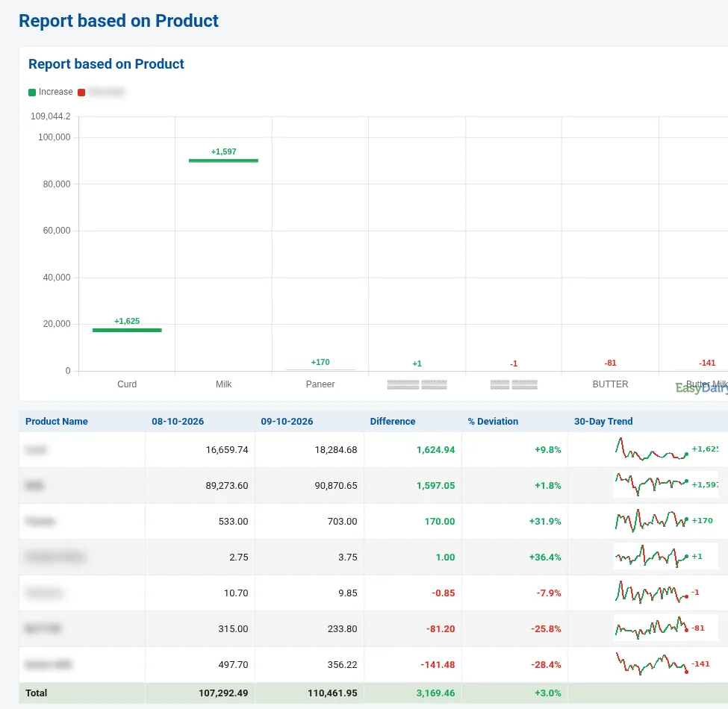Open the sparkline in the 2.75 row
This screenshot has height=709, width=728.
click(666, 556)
